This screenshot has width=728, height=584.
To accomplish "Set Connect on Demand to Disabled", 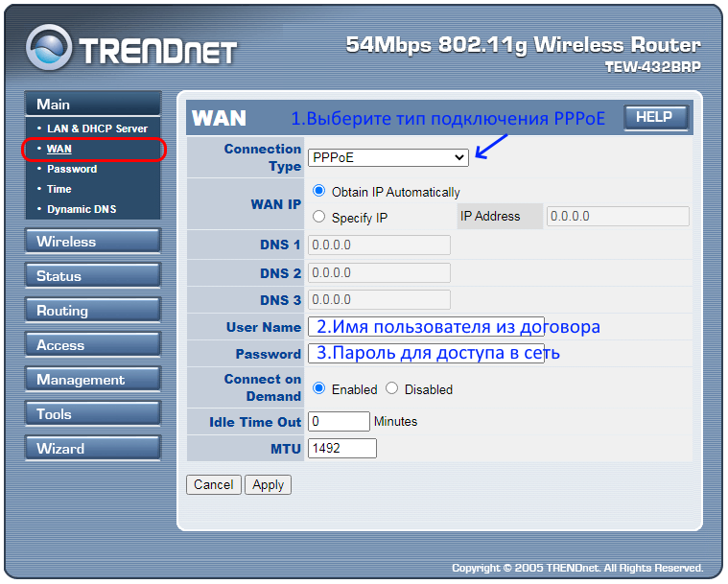I will [x=392, y=388].
